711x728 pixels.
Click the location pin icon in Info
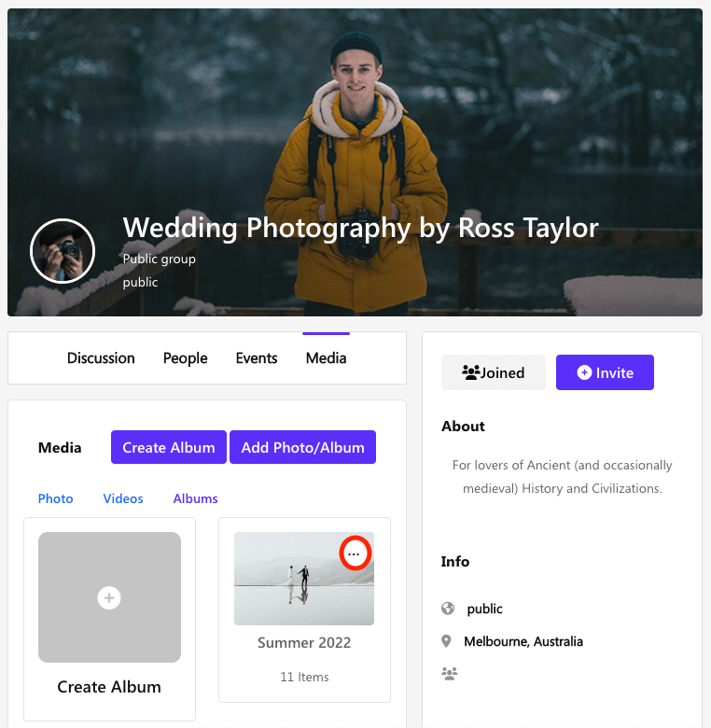[x=447, y=641]
